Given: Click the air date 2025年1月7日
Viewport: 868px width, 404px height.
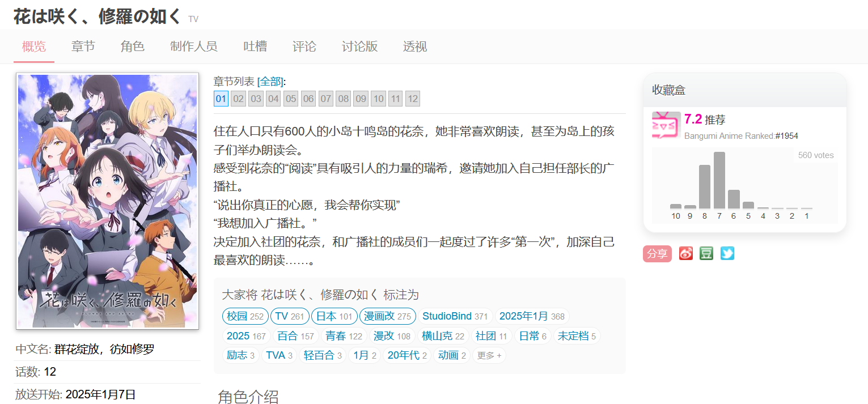Looking at the screenshot, I should pyautogui.click(x=100, y=394).
